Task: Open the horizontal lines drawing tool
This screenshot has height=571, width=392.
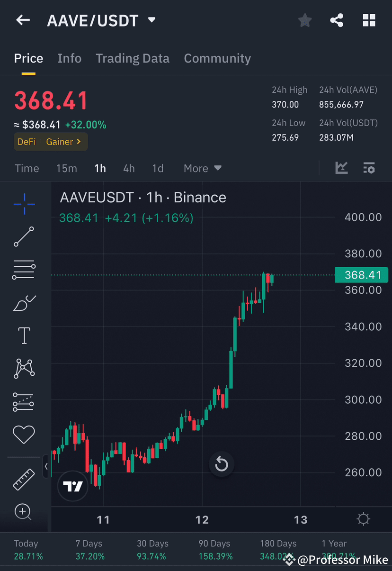Action: click(x=24, y=269)
